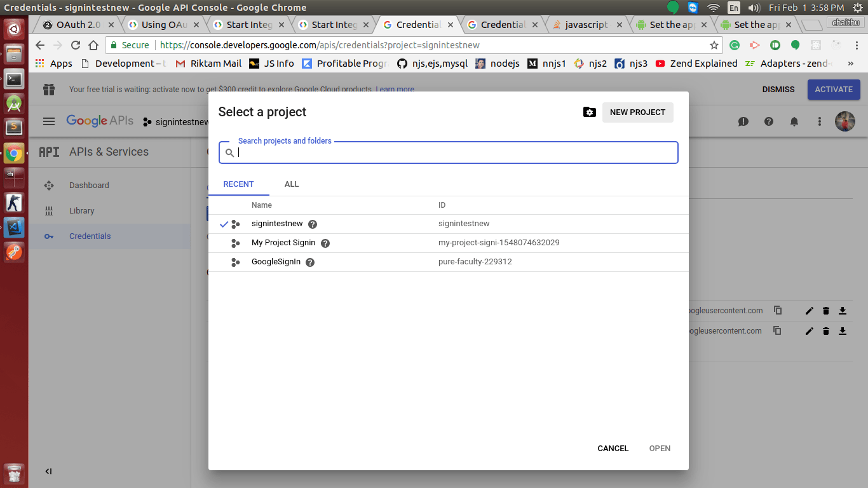Click help icon next to My Project Signin
This screenshot has height=488, width=868.
[325, 243]
